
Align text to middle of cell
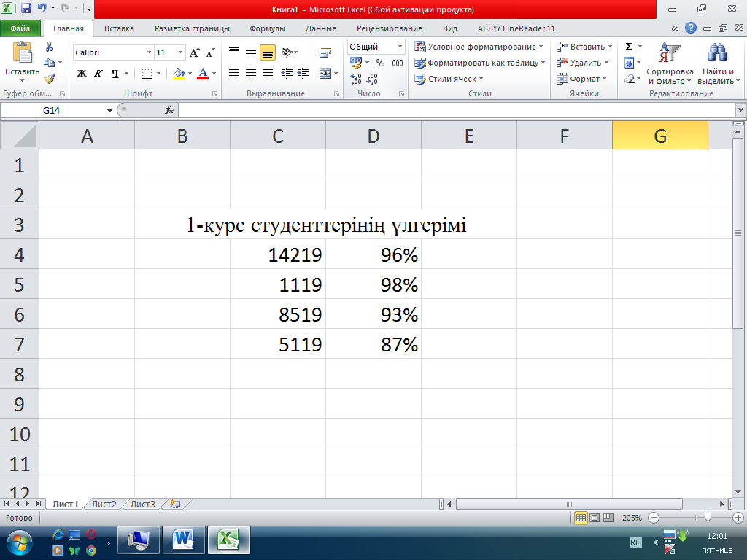pos(251,52)
